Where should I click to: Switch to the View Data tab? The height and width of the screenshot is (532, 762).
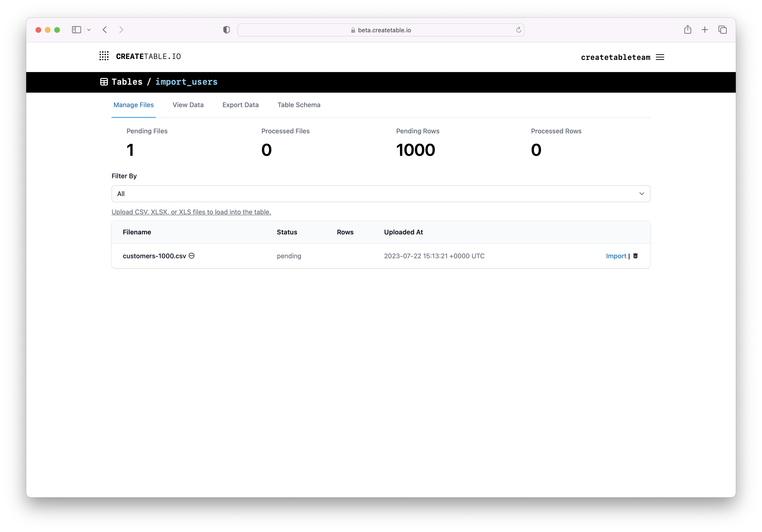click(x=188, y=105)
